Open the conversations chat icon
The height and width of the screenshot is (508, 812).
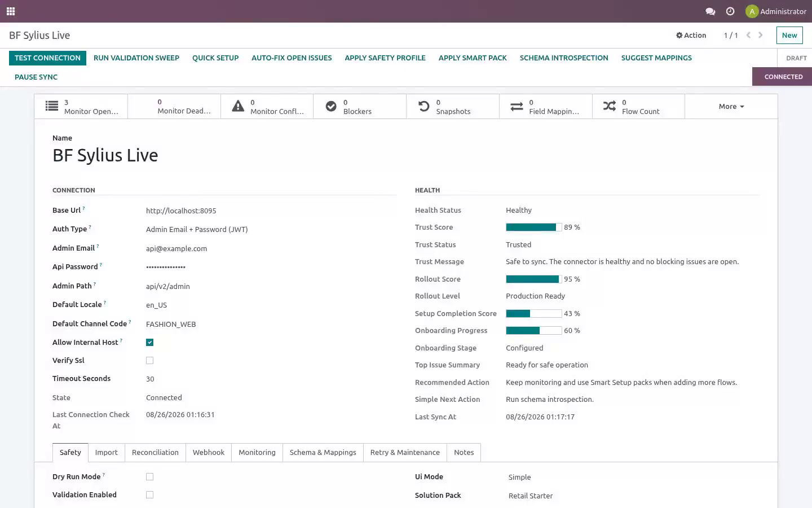point(710,11)
